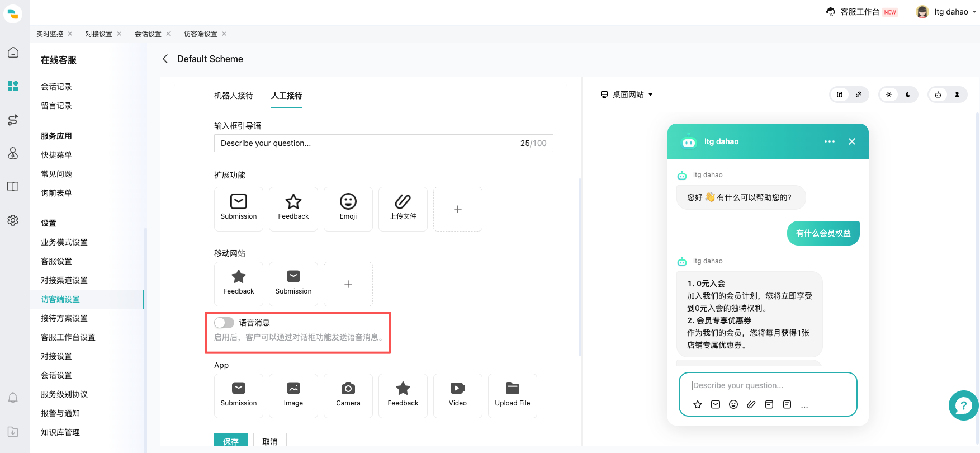This screenshot has width=980, height=453.
Task: Switch preview to human agent mode
Action: tap(957, 95)
